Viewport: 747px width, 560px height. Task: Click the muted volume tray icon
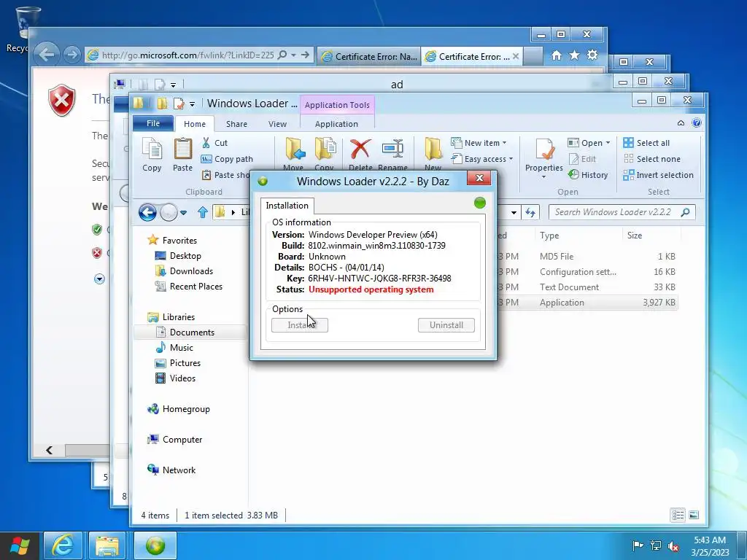click(x=673, y=546)
